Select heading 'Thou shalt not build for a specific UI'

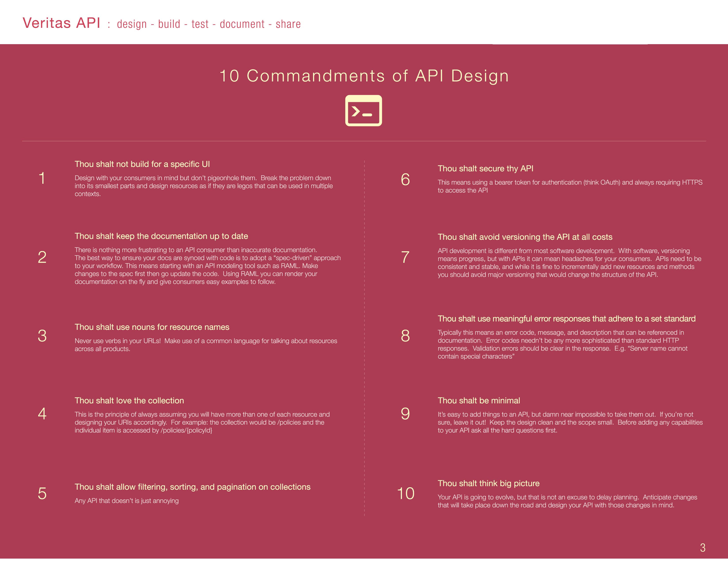tap(142, 164)
